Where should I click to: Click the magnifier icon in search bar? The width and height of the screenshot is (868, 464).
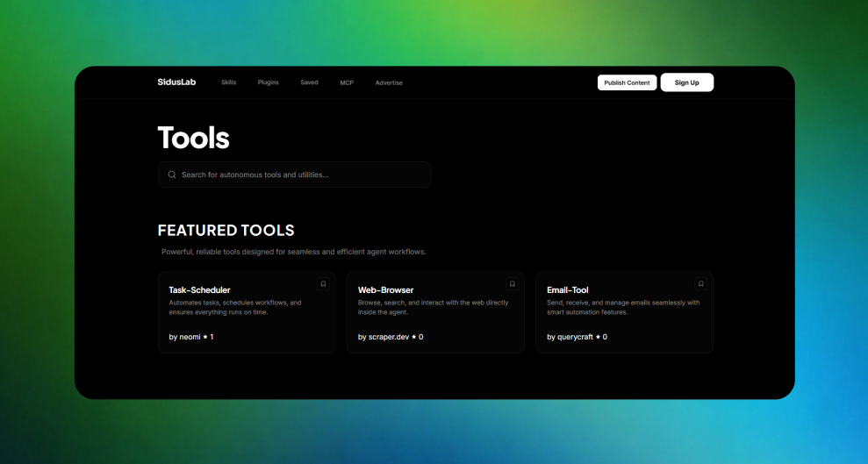click(172, 175)
